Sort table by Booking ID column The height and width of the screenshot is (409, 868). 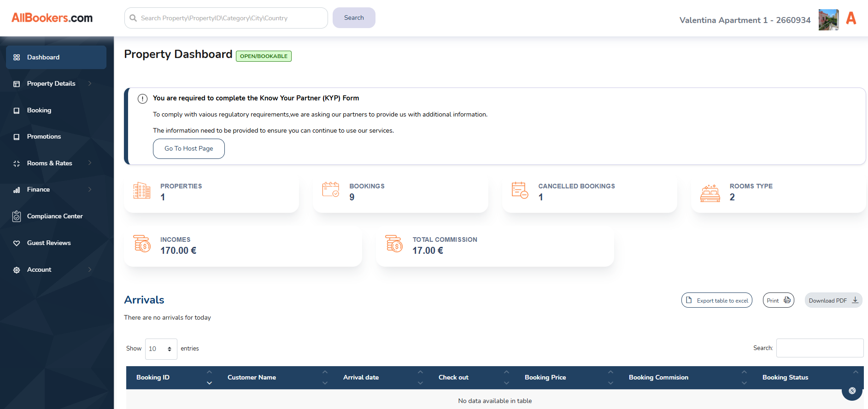(172, 378)
